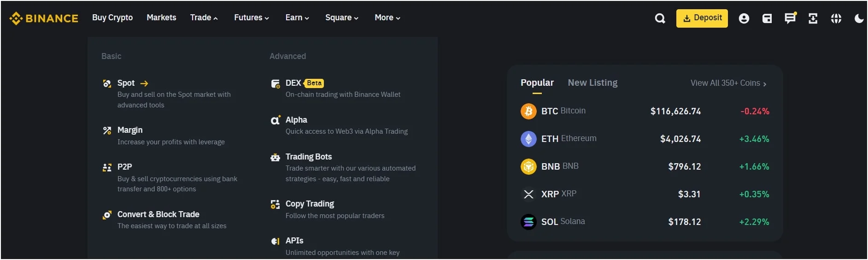Open the user profile account icon

[x=744, y=18]
